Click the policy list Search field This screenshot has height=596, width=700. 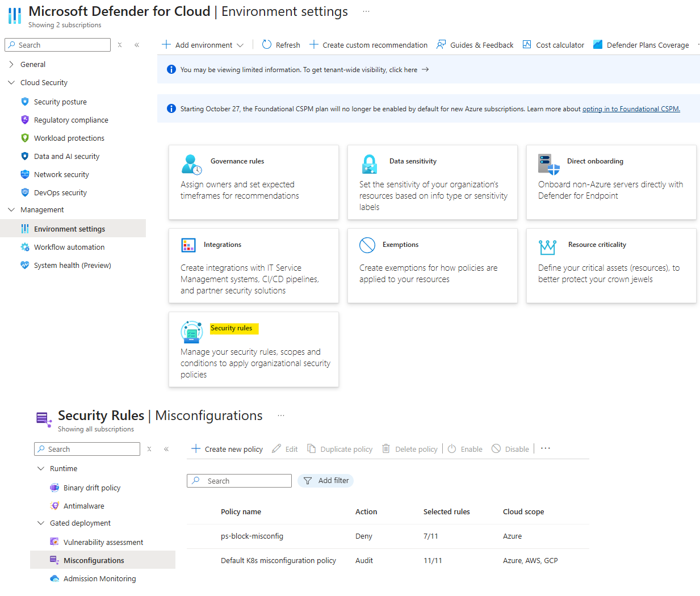click(239, 481)
